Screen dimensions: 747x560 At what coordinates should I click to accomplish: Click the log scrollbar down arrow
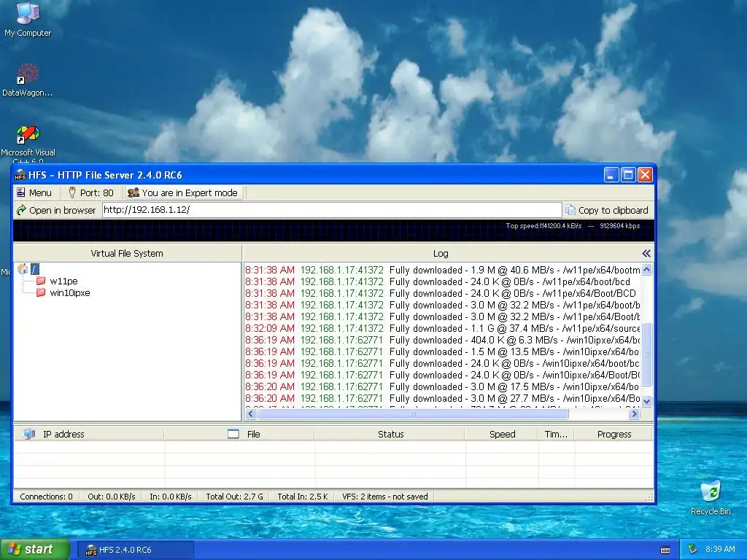tap(646, 402)
